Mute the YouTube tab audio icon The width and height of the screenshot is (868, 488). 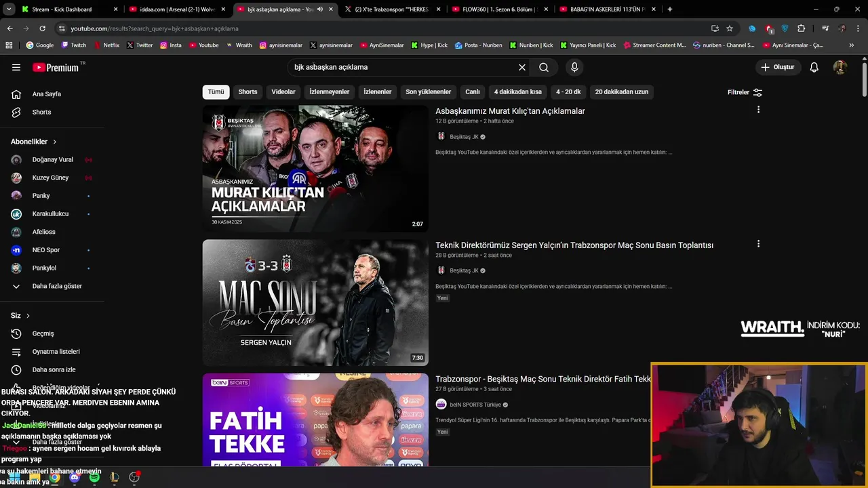point(320,9)
